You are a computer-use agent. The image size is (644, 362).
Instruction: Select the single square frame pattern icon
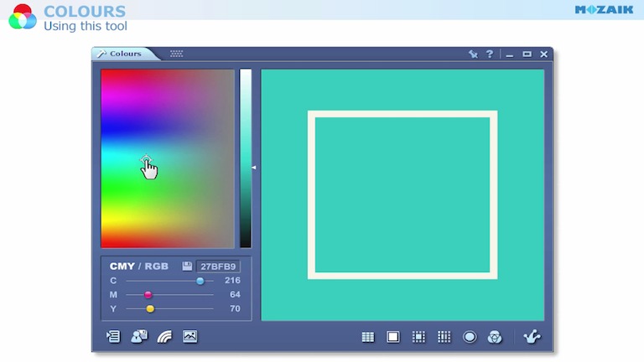point(392,337)
